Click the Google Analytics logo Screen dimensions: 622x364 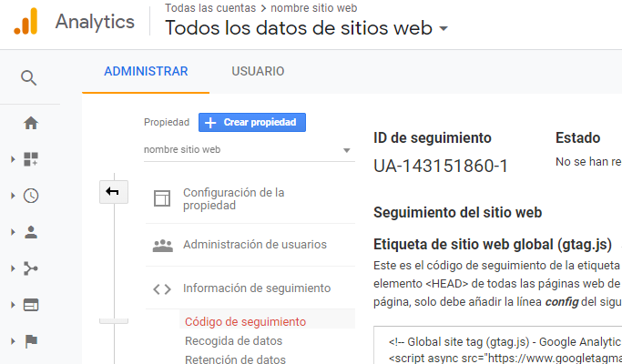25,22
